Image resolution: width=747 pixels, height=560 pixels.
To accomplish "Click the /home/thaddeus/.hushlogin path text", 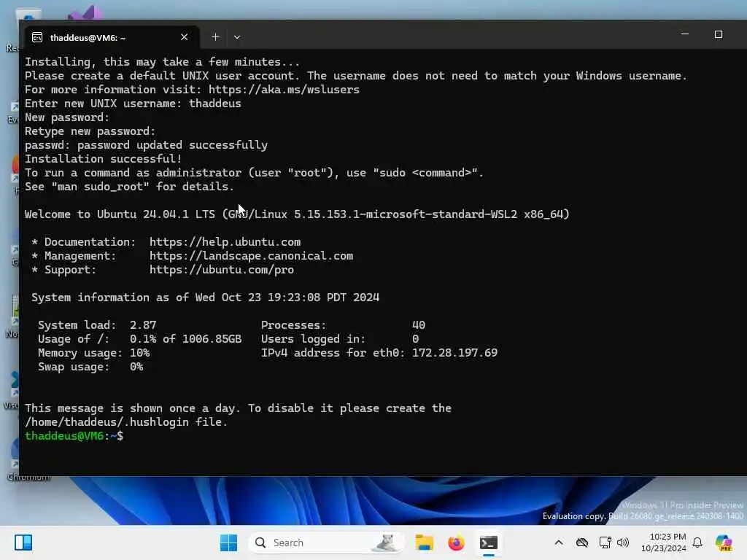I will [107, 422].
